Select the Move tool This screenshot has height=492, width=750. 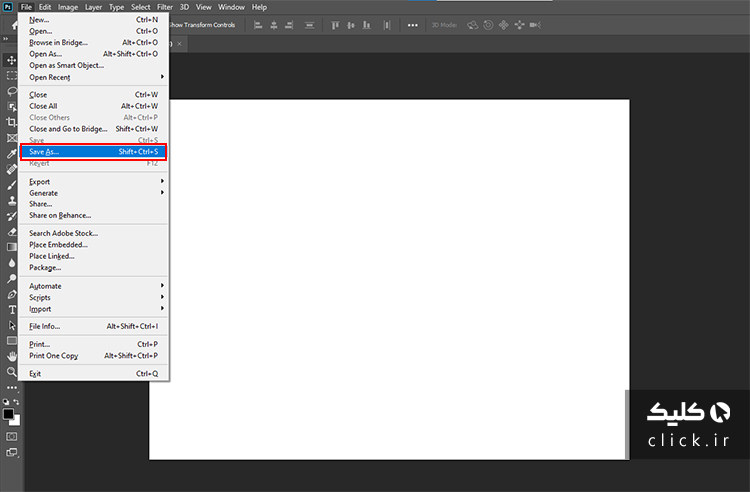coord(11,60)
